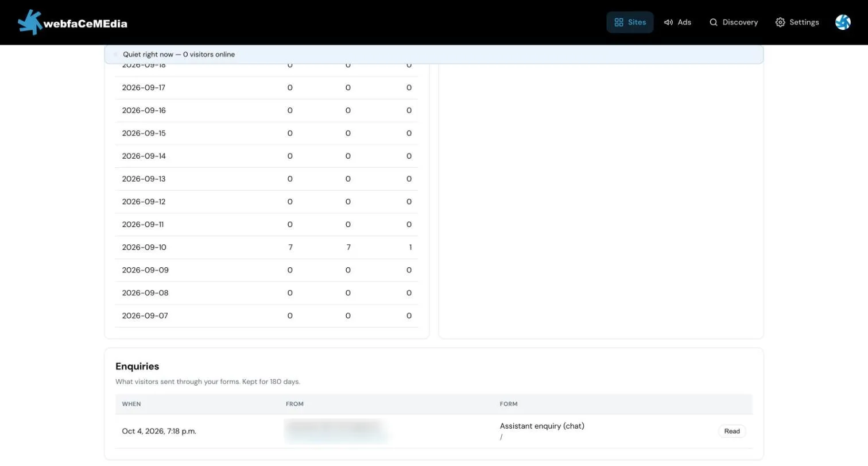The width and height of the screenshot is (868, 466).
Task: Select the 2026-09-11 date row
Action: coord(266,225)
